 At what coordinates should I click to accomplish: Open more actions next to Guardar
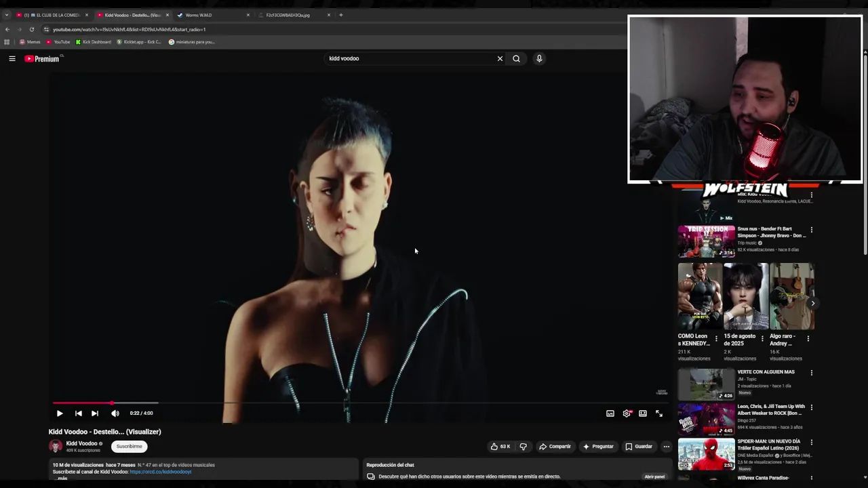667,447
